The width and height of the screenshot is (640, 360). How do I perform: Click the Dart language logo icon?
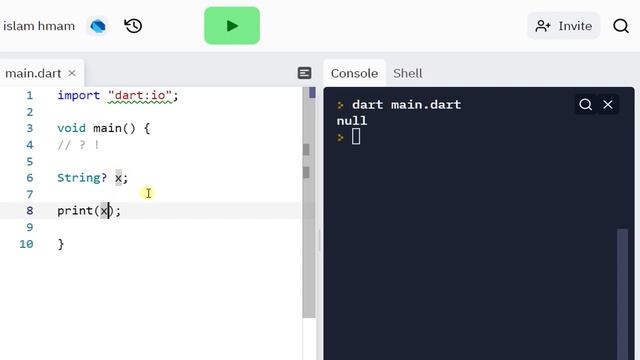tap(98, 26)
